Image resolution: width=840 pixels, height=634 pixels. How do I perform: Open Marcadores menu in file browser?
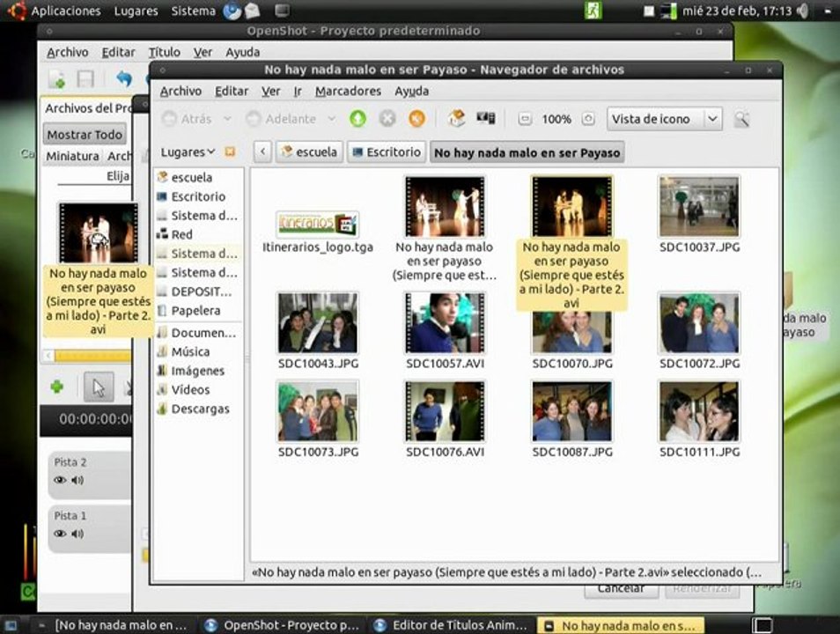pyautogui.click(x=348, y=91)
